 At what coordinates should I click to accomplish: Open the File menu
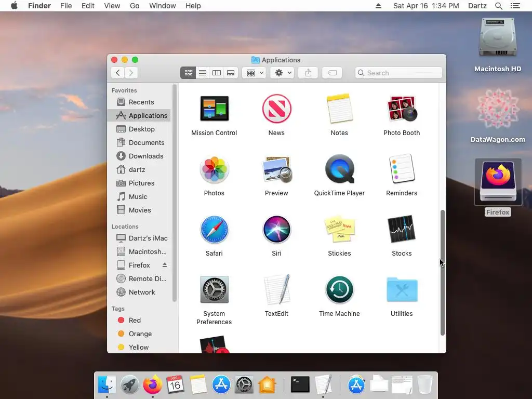(x=66, y=6)
